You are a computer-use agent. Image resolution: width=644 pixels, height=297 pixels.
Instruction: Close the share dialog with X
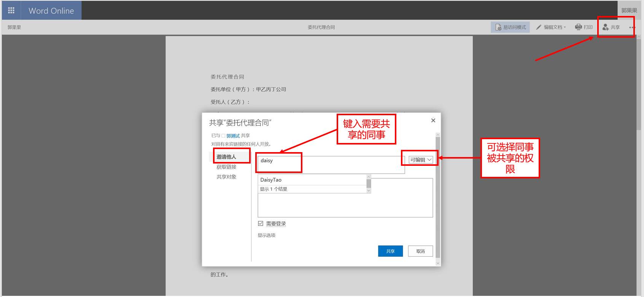pyautogui.click(x=433, y=120)
